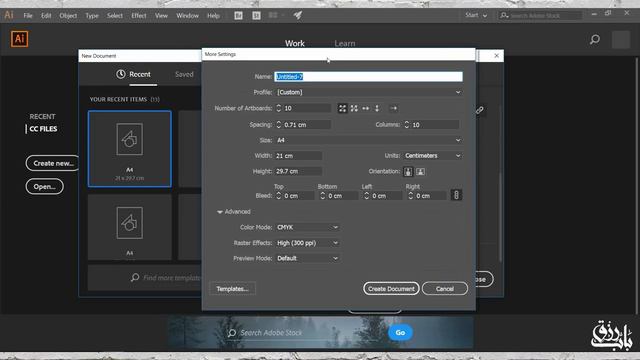Toggle the bleed link chain icon
640x360 pixels.
(456, 195)
